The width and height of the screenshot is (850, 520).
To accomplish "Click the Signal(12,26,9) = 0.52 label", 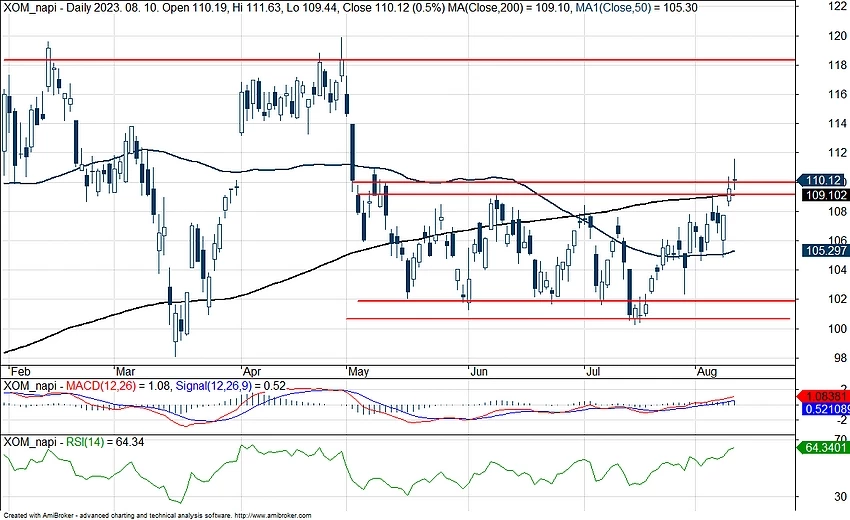I will click(x=231, y=386).
